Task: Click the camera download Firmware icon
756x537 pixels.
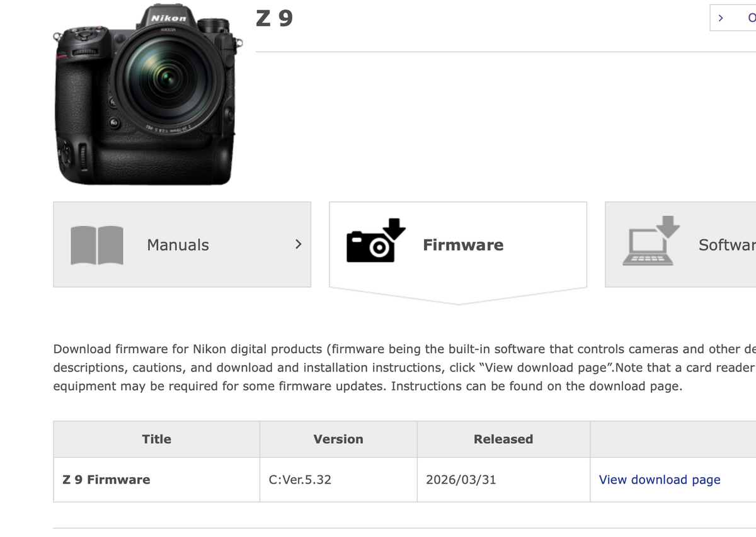Action: pyautogui.click(x=375, y=241)
